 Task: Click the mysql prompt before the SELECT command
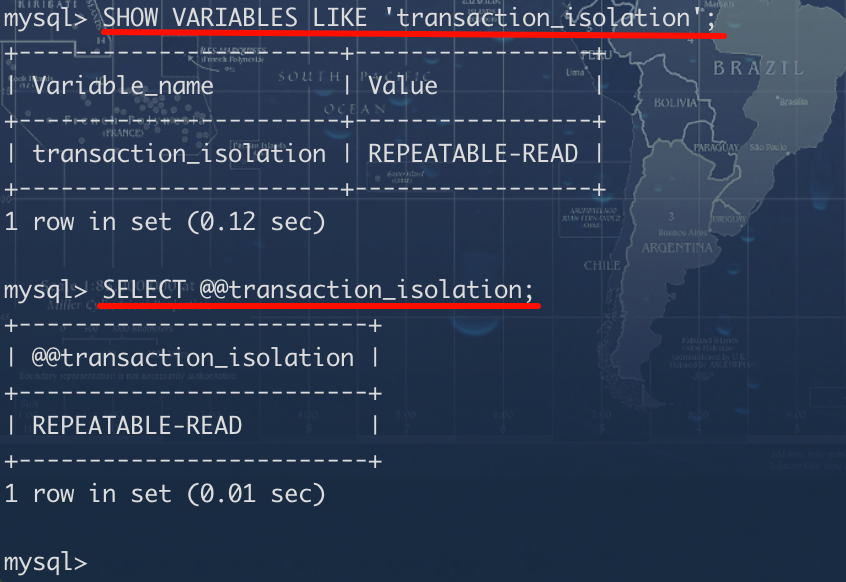45,289
